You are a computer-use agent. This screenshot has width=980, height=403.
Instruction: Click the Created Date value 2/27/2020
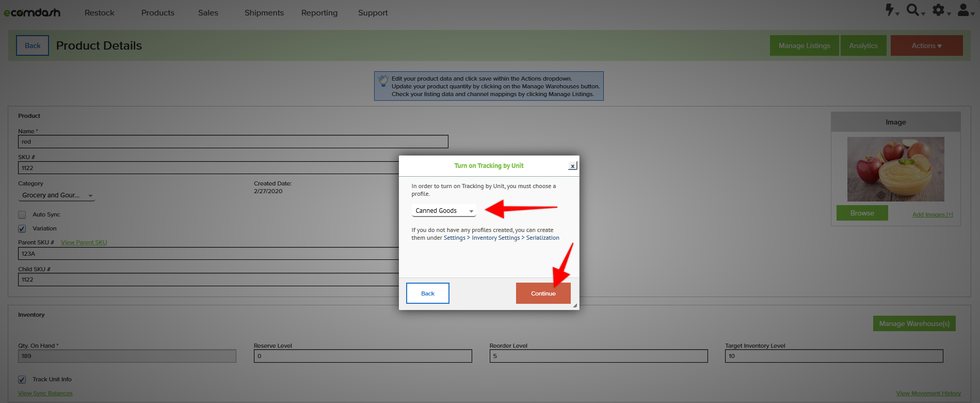268,191
